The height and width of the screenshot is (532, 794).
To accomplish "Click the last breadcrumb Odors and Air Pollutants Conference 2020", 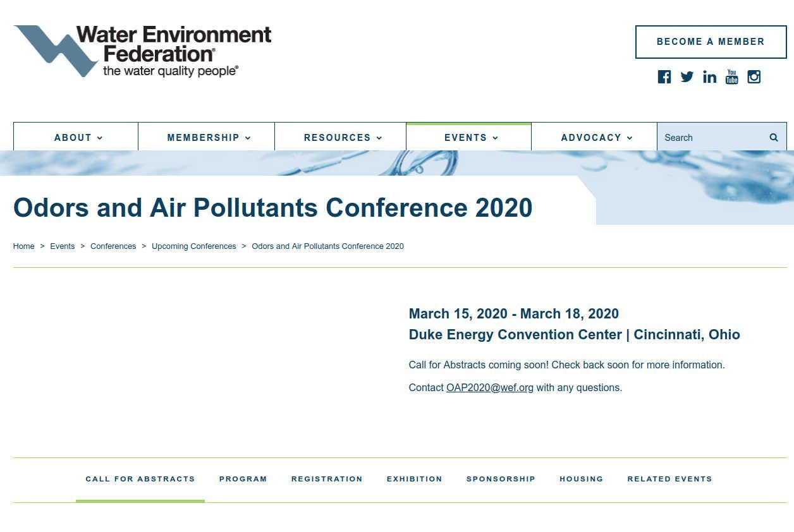I will tap(327, 246).
